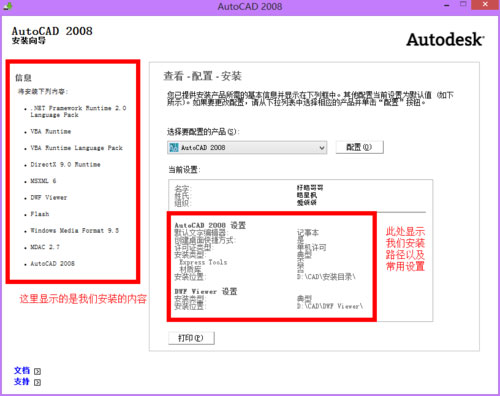Screen dimensions: 500x396
Task: Select 'DirectX 9.0 Runtime' entry
Action: coord(65,164)
